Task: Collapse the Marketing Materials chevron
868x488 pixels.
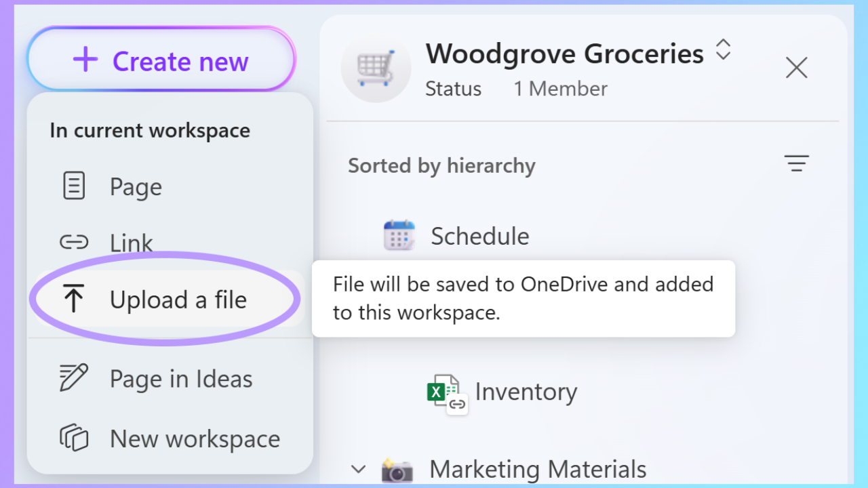Action: 359,469
